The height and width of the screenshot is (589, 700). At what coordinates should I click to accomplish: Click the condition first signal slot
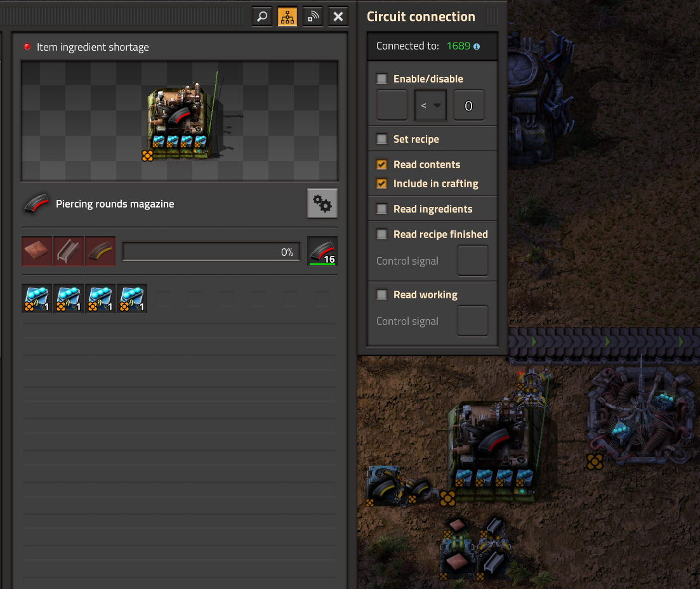tap(392, 105)
